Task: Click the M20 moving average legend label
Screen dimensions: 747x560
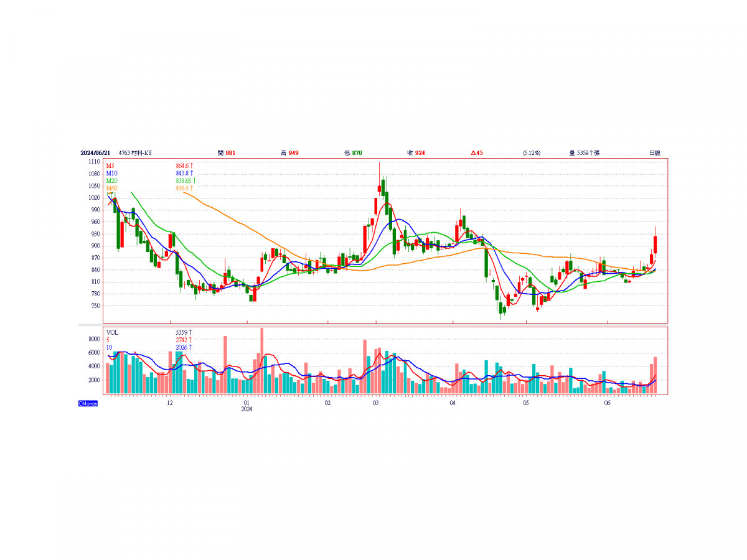Action: [x=111, y=180]
